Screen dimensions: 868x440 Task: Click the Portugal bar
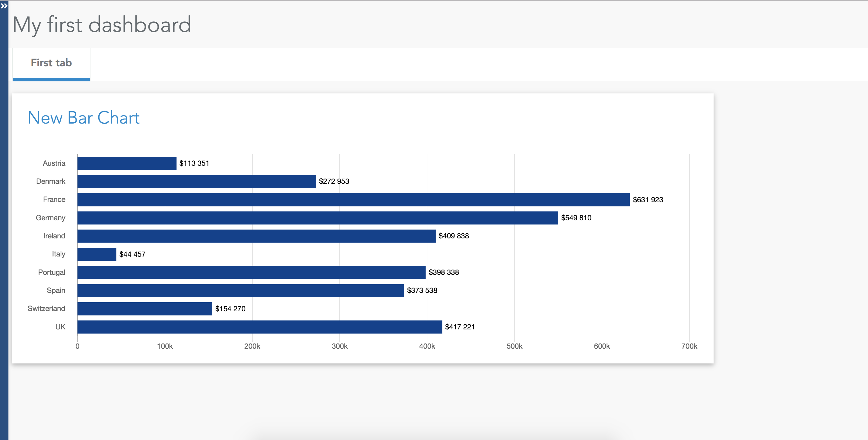tap(251, 272)
